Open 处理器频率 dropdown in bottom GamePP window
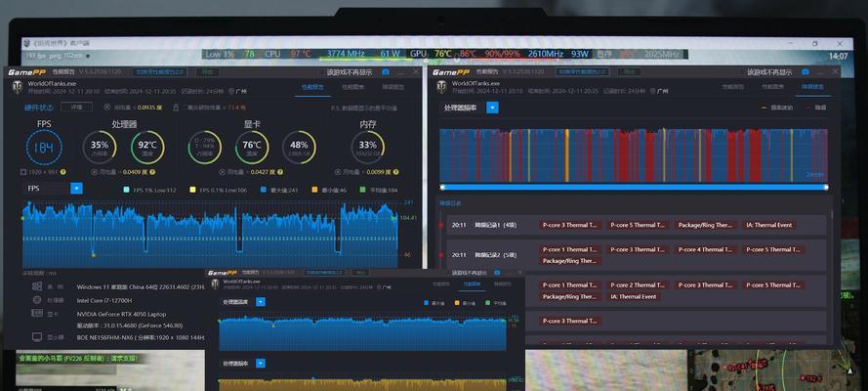The height and width of the screenshot is (391, 868). (x=261, y=364)
